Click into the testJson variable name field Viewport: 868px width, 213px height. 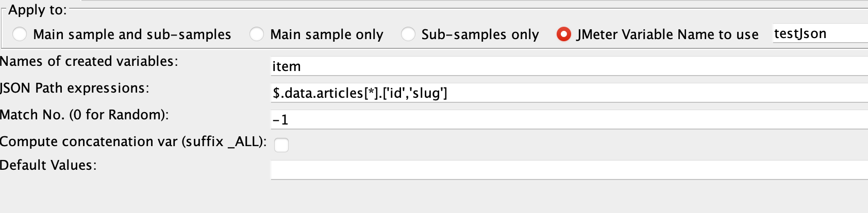pyautogui.click(x=820, y=33)
